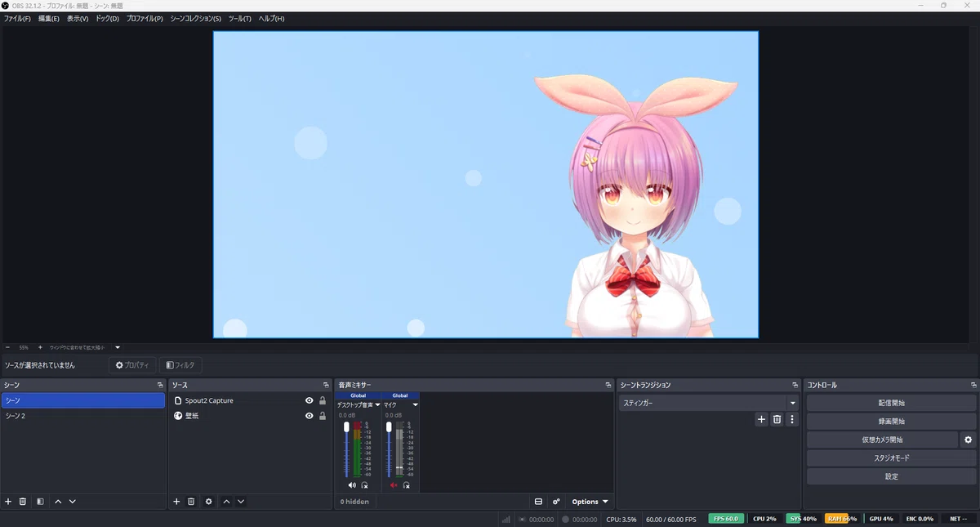980x527 pixels.
Task: Move scene down with arrow icon
Action: tap(73, 502)
